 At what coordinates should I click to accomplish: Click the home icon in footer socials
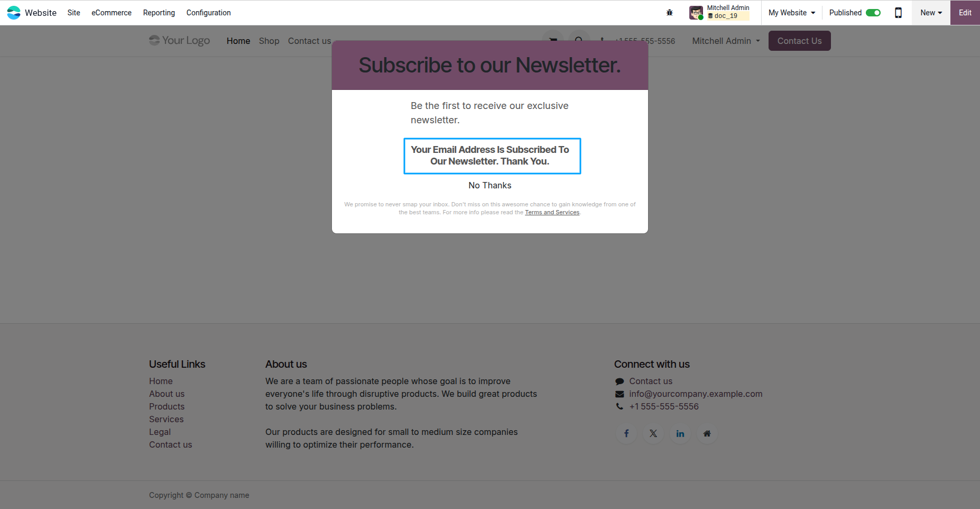tap(707, 433)
